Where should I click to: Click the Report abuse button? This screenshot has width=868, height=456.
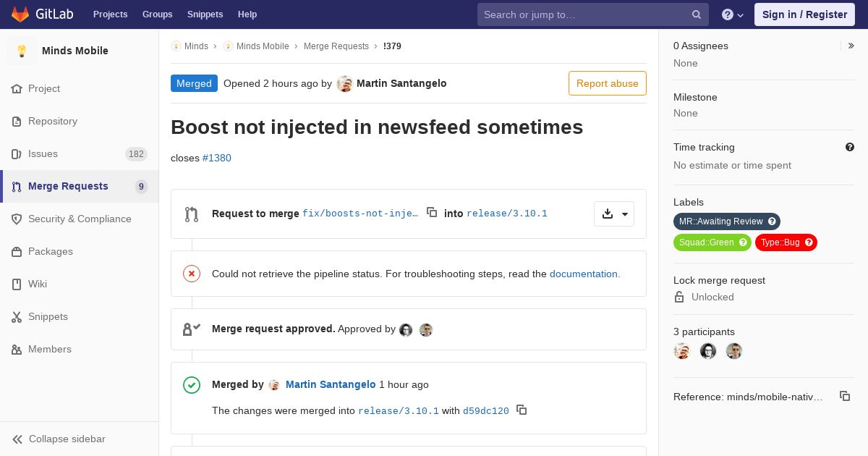tap(607, 83)
